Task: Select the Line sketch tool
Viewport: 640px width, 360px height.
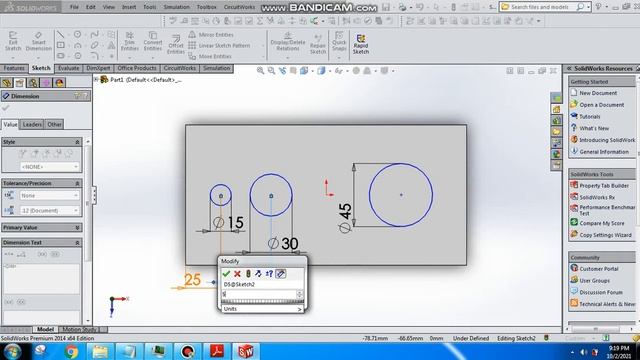Action: pos(60,34)
